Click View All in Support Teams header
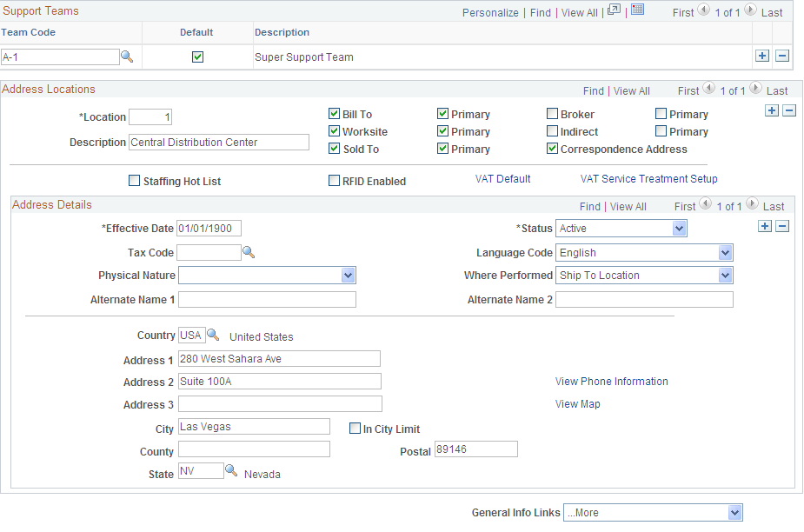804x532 pixels. point(580,13)
